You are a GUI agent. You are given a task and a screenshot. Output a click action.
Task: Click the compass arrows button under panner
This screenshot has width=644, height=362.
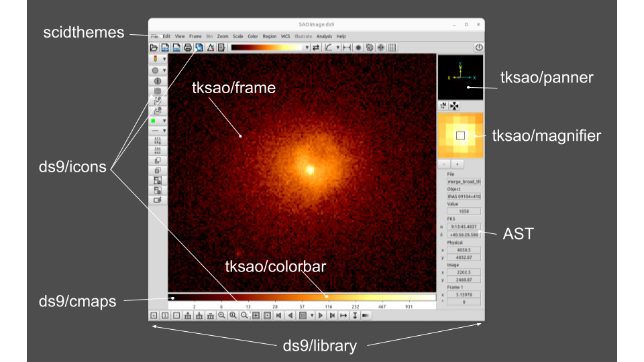pyautogui.click(x=454, y=106)
